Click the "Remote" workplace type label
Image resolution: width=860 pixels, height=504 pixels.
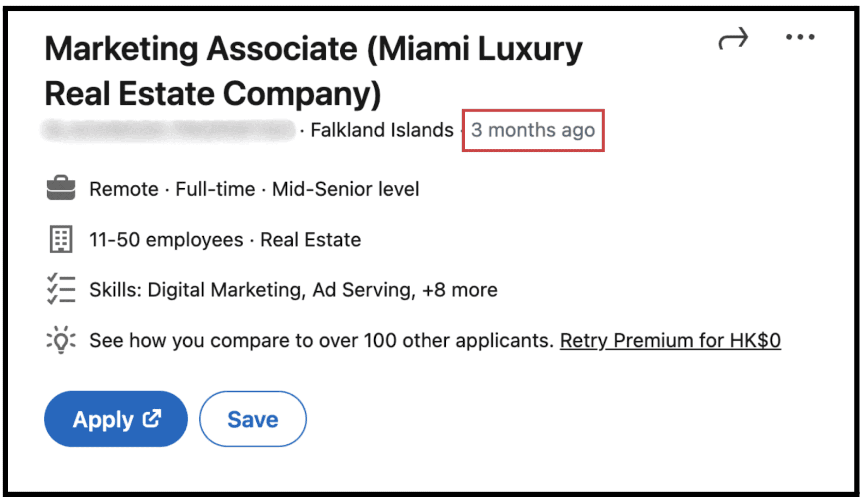tap(124, 189)
